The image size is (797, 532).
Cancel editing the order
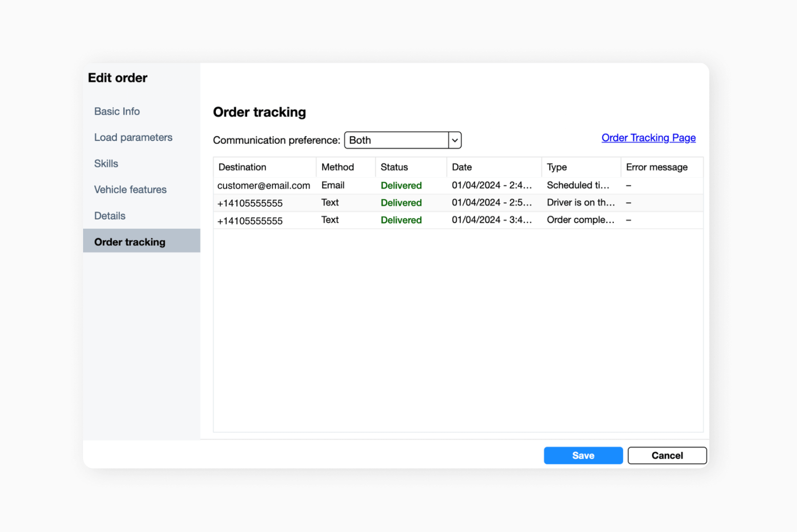[x=667, y=456]
